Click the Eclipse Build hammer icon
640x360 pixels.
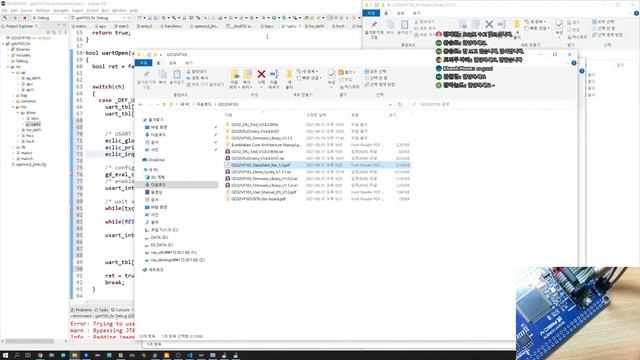pos(5,18)
